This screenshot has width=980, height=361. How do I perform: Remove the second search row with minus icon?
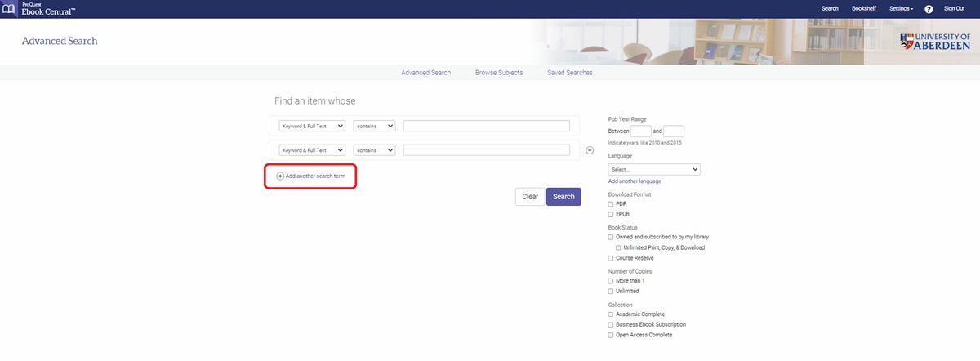(x=590, y=150)
